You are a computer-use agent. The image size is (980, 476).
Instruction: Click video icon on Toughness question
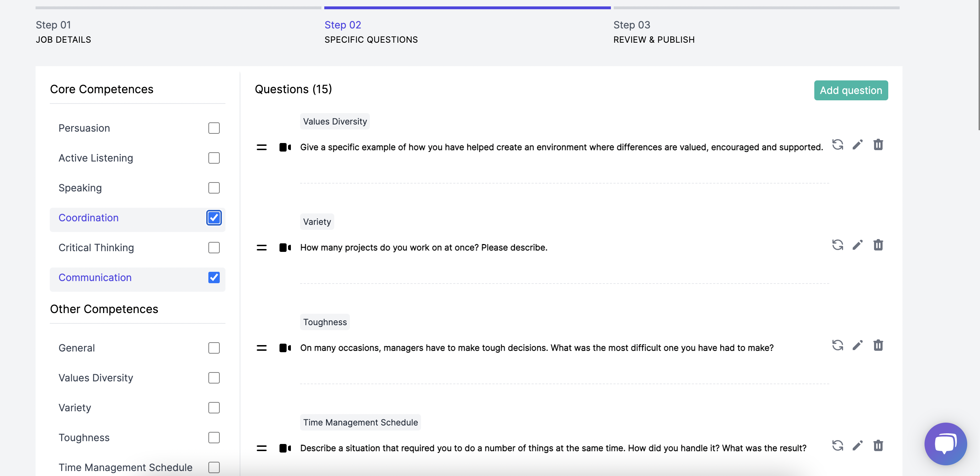tap(285, 348)
